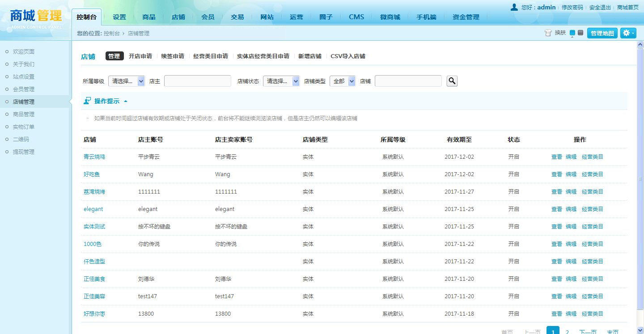Open the 续签申请 sub-tab
Screen dimensions: 644x334
click(173, 56)
